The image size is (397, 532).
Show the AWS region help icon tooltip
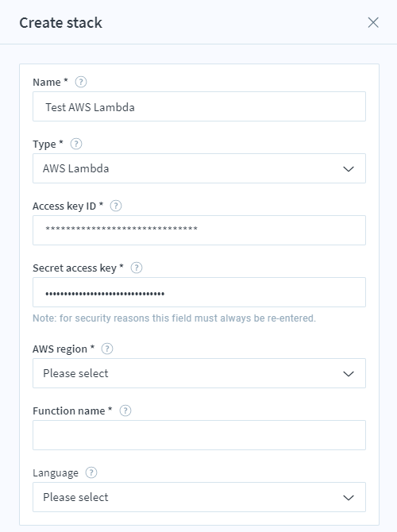pos(107,349)
